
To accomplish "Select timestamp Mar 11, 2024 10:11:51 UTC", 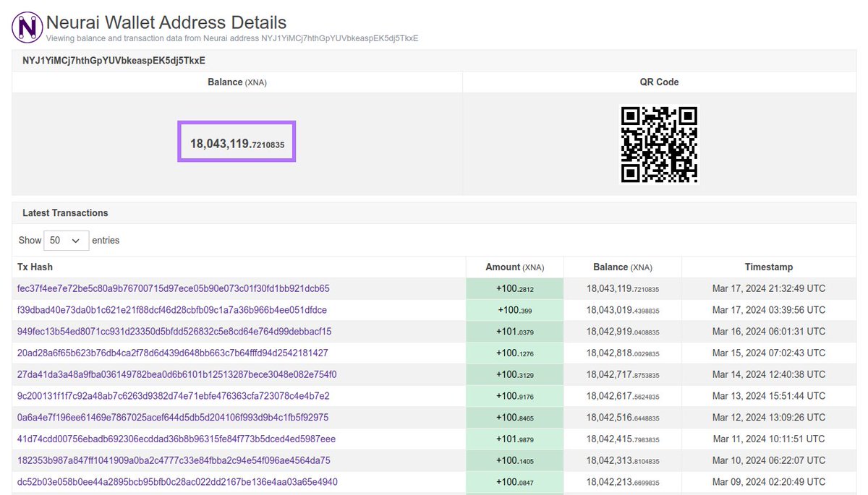I will (x=769, y=439).
